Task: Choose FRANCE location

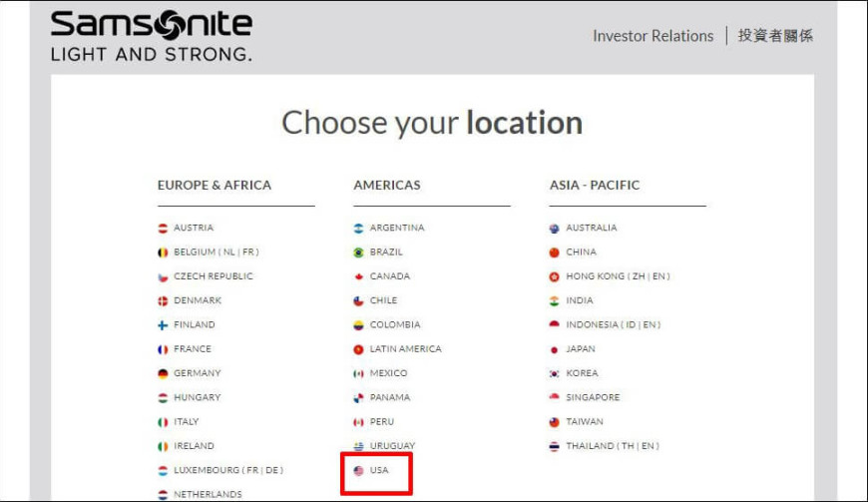Action: [x=193, y=348]
